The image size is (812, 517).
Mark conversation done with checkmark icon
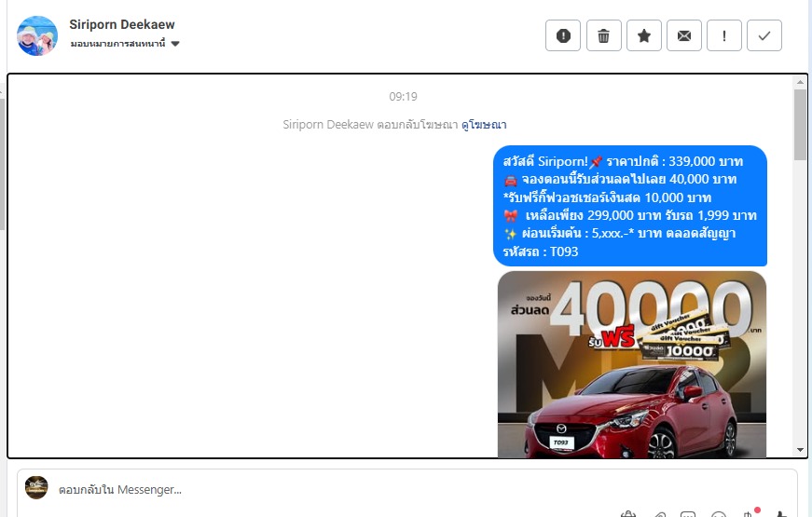tap(764, 35)
